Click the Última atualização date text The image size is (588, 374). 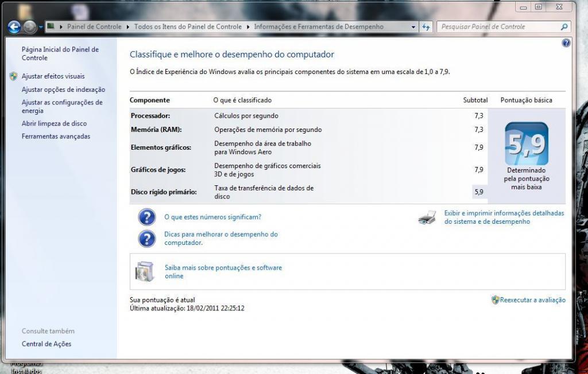(x=187, y=309)
